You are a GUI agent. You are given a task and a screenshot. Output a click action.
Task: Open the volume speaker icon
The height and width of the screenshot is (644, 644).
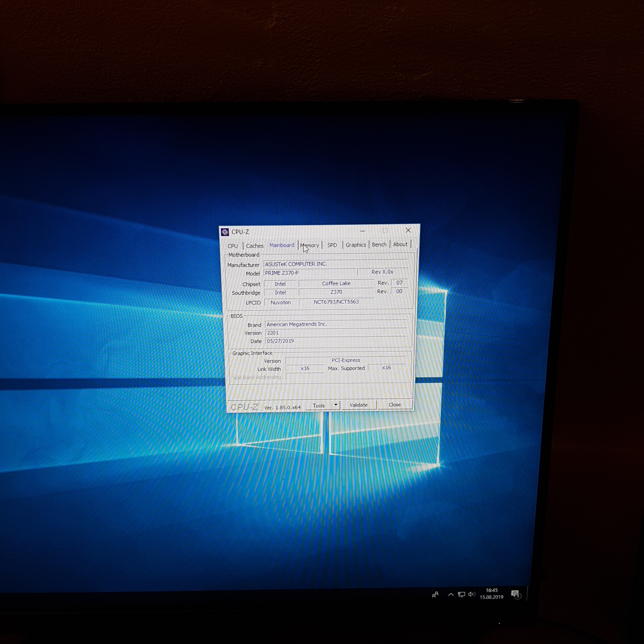coord(471,594)
